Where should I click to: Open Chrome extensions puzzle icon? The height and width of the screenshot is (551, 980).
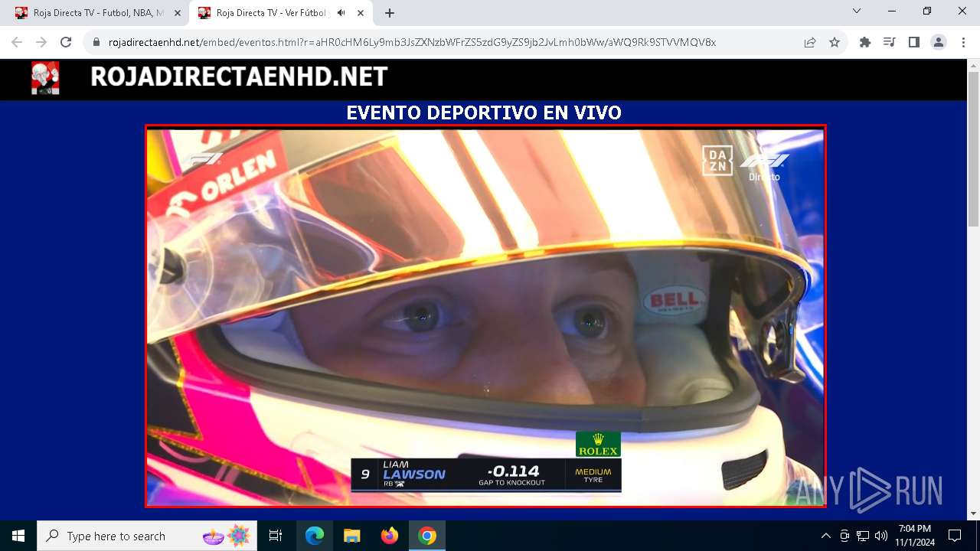(x=865, y=42)
